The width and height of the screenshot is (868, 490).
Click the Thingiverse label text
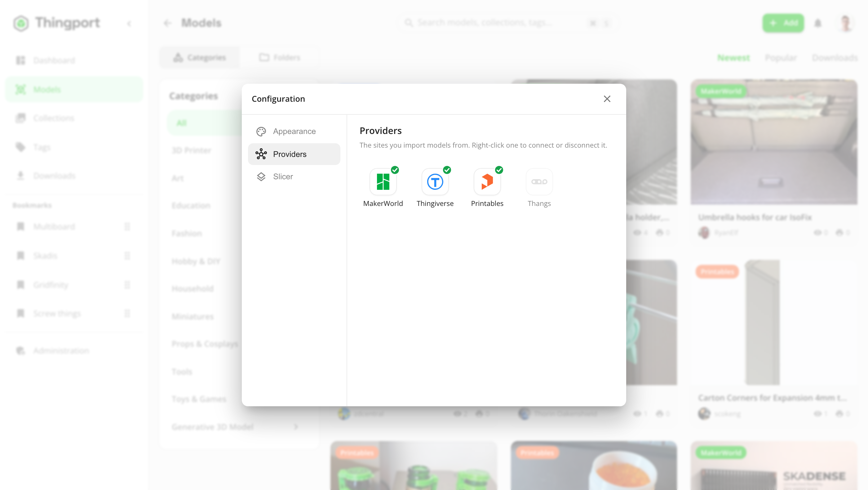pyautogui.click(x=435, y=203)
